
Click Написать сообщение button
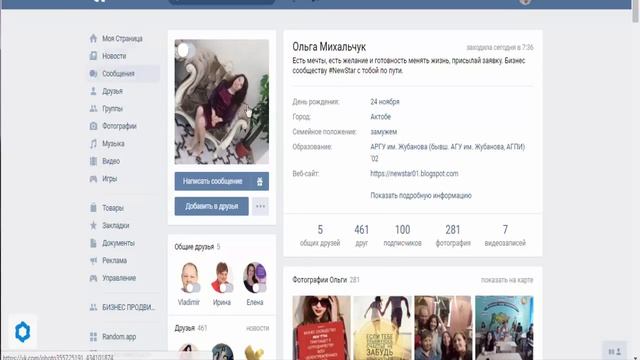[x=213, y=181]
